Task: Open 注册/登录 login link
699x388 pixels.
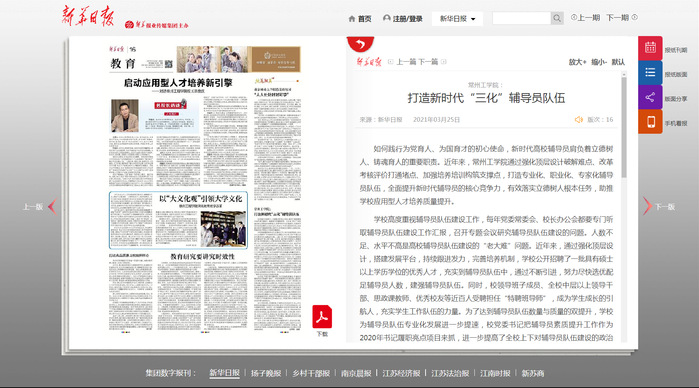Action: tap(403, 19)
